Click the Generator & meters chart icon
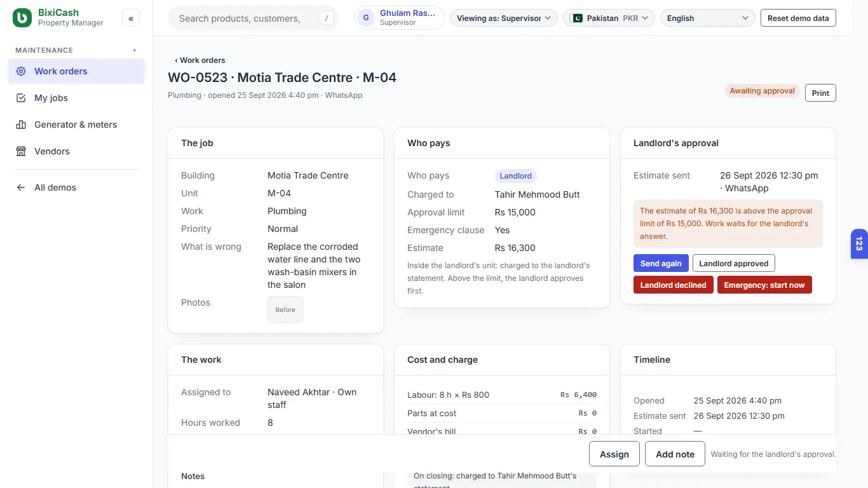 click(x=21, y=125)
